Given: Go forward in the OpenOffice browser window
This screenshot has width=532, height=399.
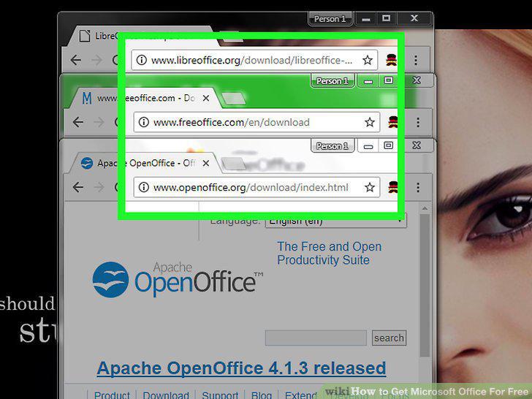Looking at the screenshot, I should (99, 187).
